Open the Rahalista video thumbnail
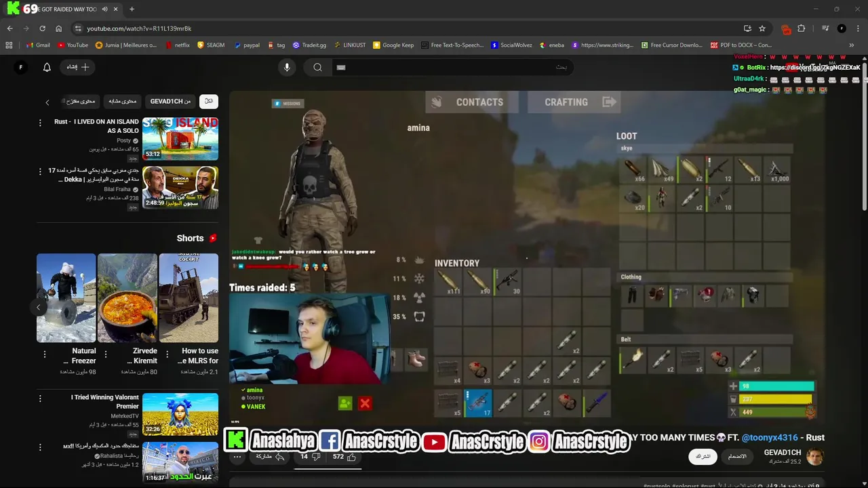 pyautogui.click(x=180, y=463)
